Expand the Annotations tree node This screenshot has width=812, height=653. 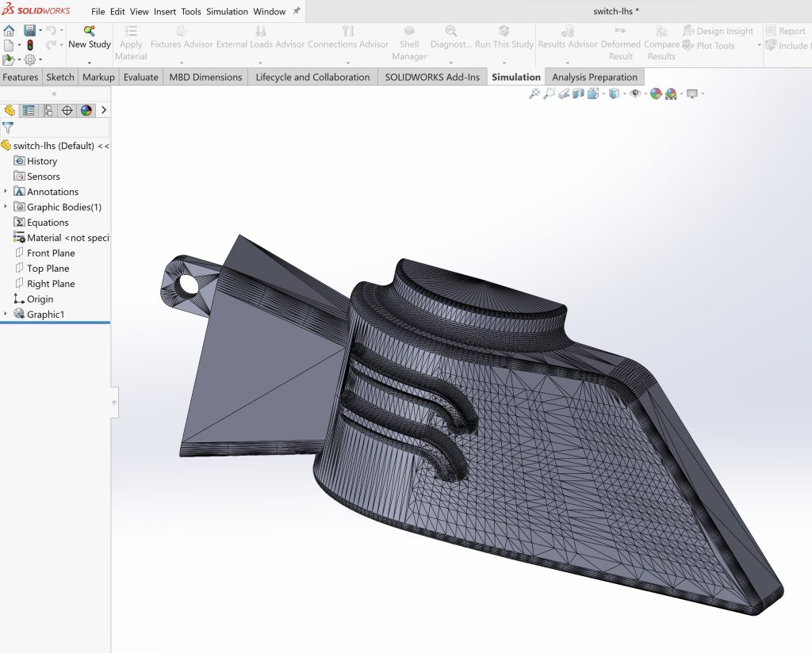[6, 192]
